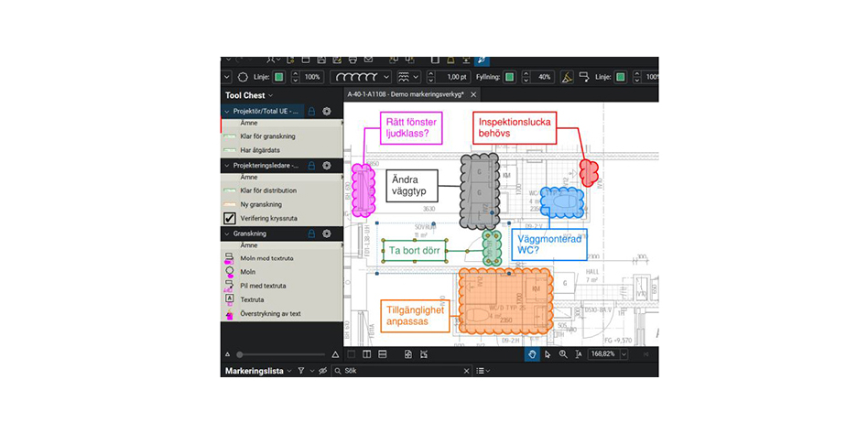Screen dimensions: 868x434
Task: Toggle lock on Projekteringsledare tool set
Action: (311, 166)
